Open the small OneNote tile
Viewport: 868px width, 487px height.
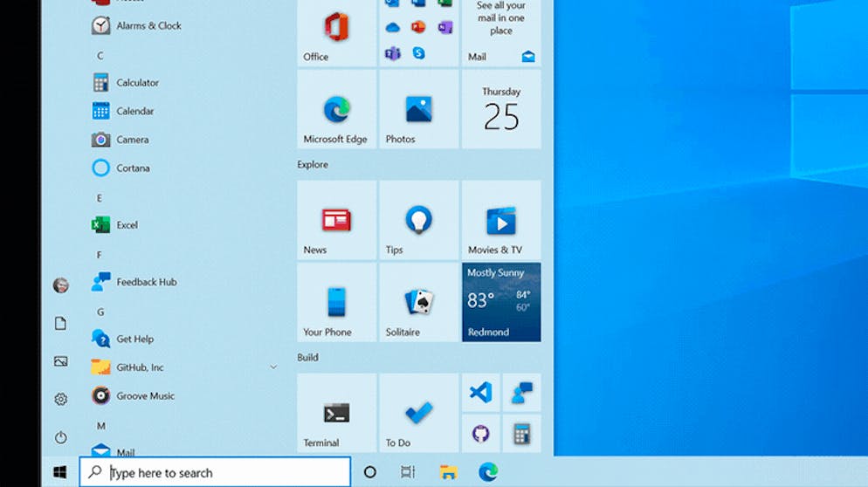coord(445,26)
